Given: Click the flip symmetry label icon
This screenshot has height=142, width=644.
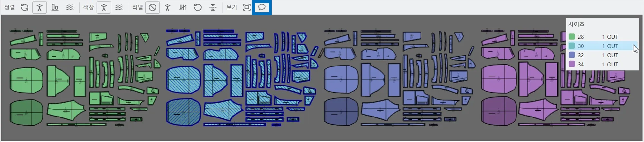Looking at the screenshot, I should [213, 7].
